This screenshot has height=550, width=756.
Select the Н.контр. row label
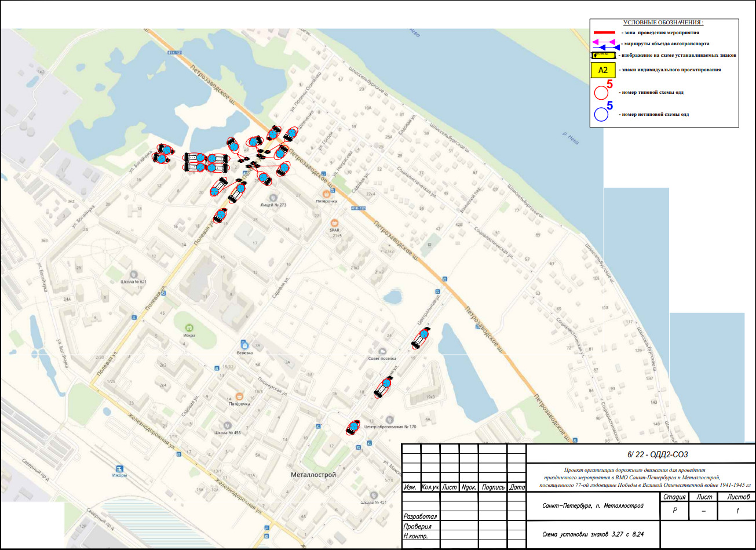click(x=417, y=536)
